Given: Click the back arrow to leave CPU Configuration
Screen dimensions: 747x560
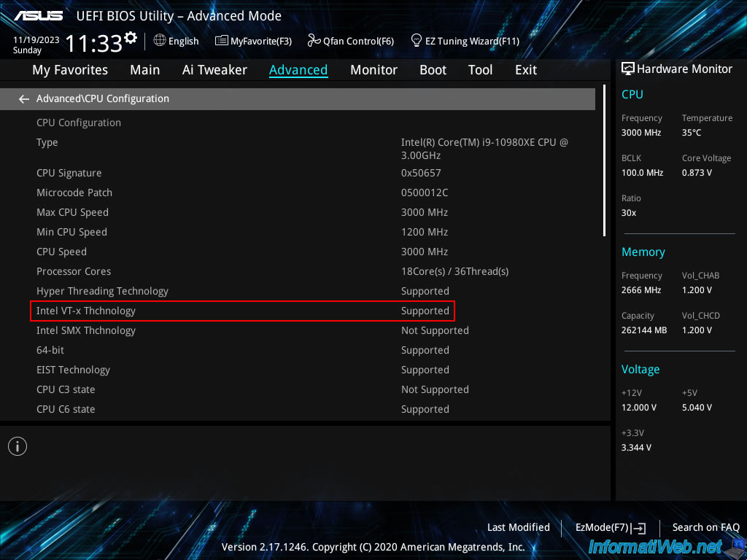Looking at the screenshot, I should click(23, 98).
